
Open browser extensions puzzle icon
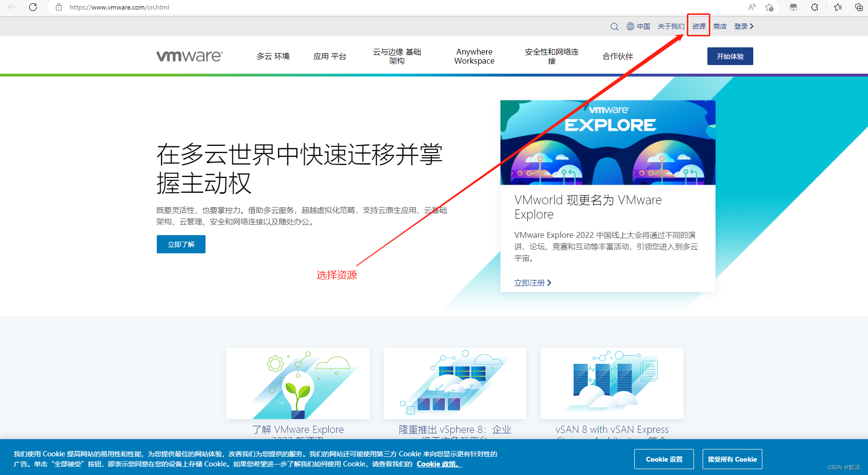pyautogui.click(x=815, y=7)
